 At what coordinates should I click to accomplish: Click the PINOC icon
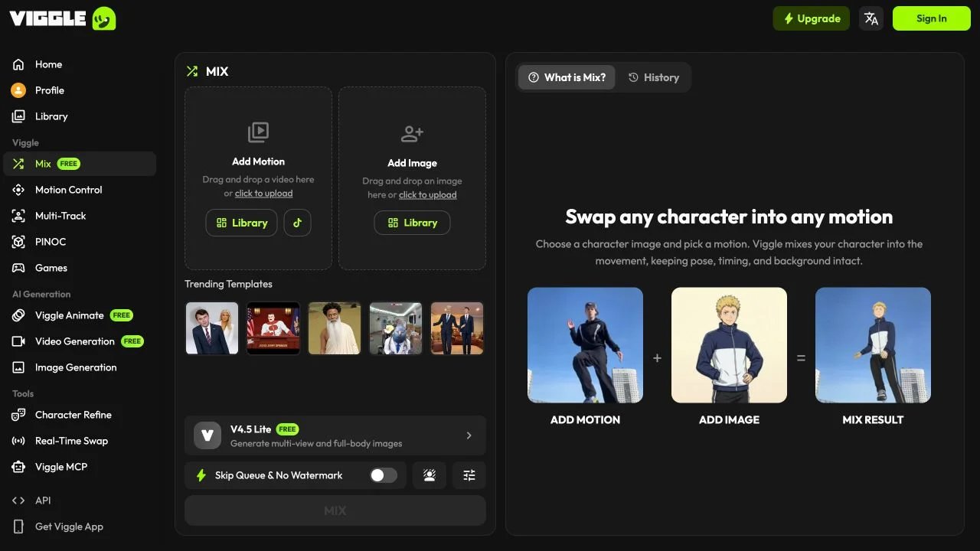point(18,242)
